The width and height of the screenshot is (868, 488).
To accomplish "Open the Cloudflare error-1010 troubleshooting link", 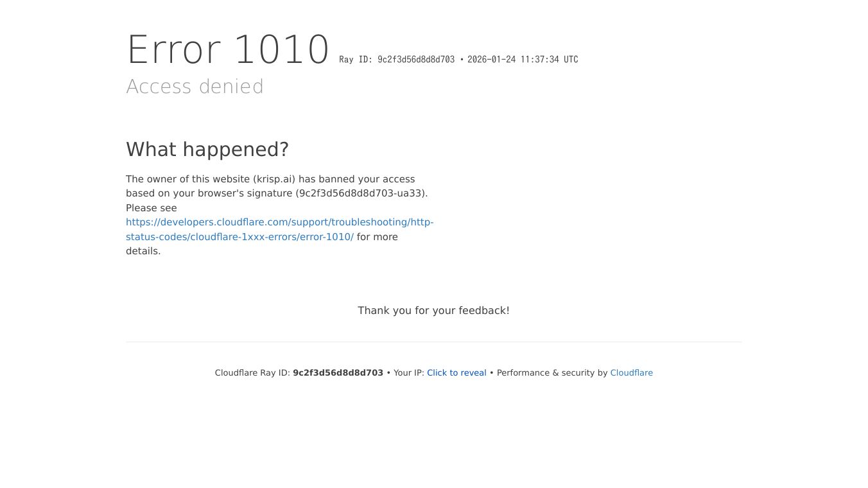I will [279, 229].
